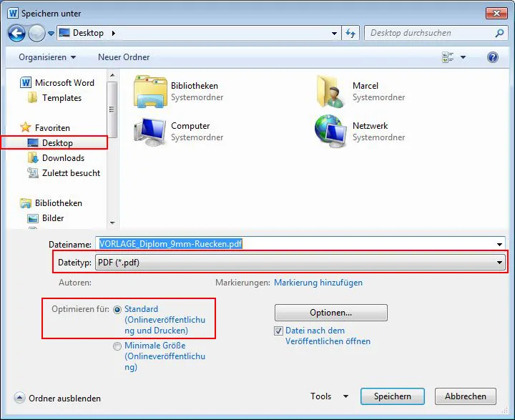515x420 pixels.
Task: Select Downloads under Favoriten
Action: 57,158
